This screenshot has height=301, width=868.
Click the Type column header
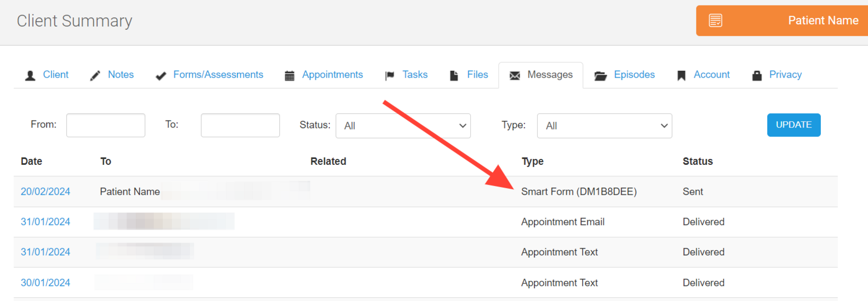coord(532,161)
